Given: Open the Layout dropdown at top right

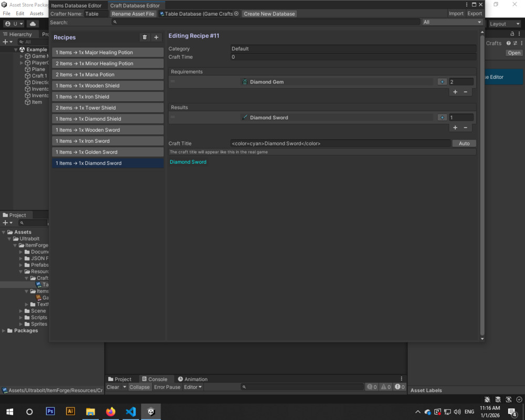Looking at the screenshot, I should coord(504,24).
